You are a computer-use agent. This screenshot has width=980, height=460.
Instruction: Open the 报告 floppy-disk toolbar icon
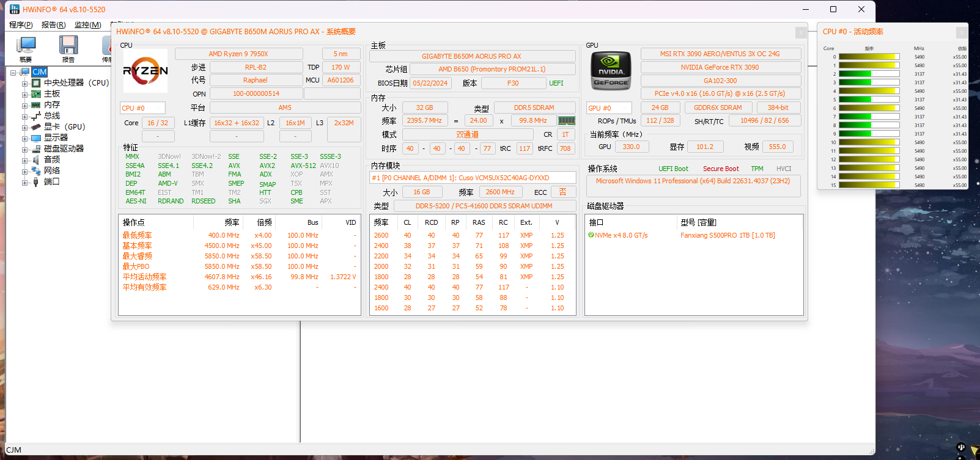coord(68,46)
